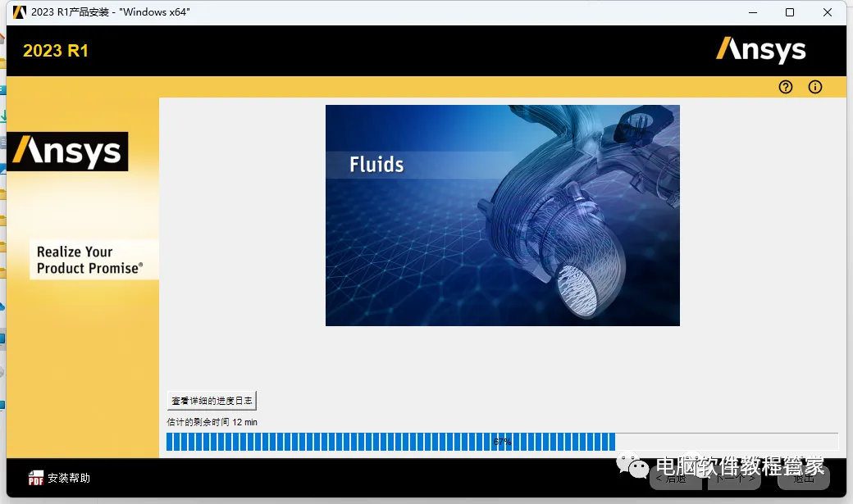The height and width of the screenshot is (504, 853).
Task: Click the Ansys logo in the sidebar
Action: [x=67, y=151]
